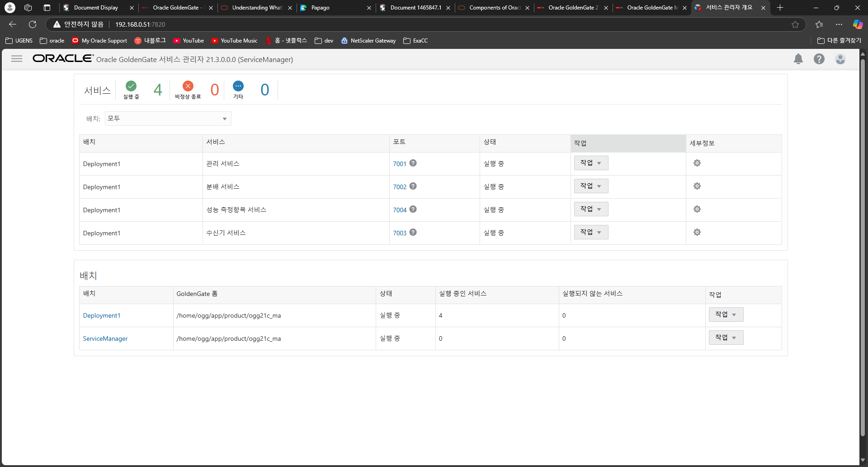The width and height of the screenshot is (868, 467).
Task: Click the ORACLE logo
Action: tap(63, 58)
